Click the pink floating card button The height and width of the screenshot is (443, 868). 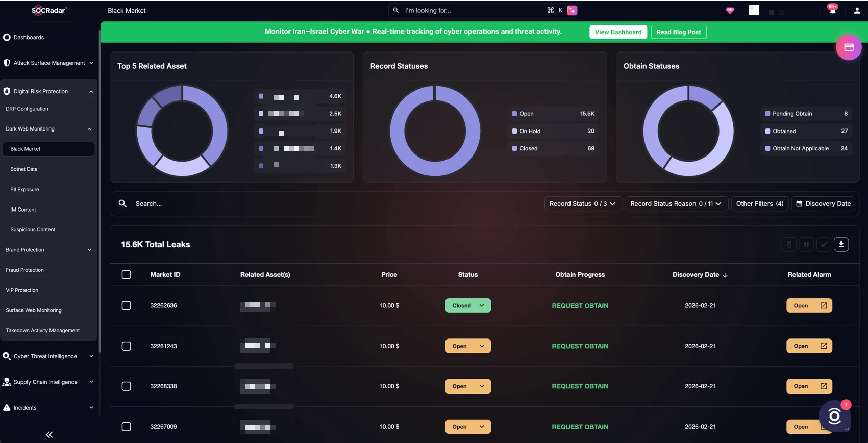(x=849, y=47)
